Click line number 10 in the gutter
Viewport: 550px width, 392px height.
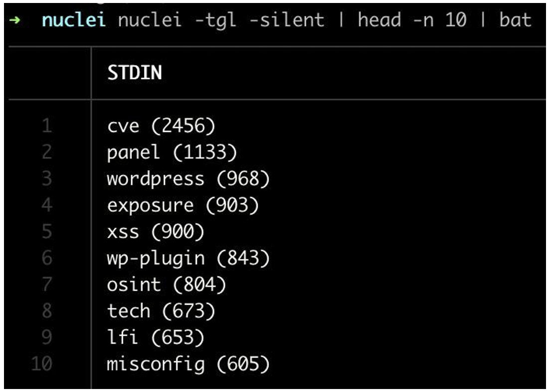(41, 365)
